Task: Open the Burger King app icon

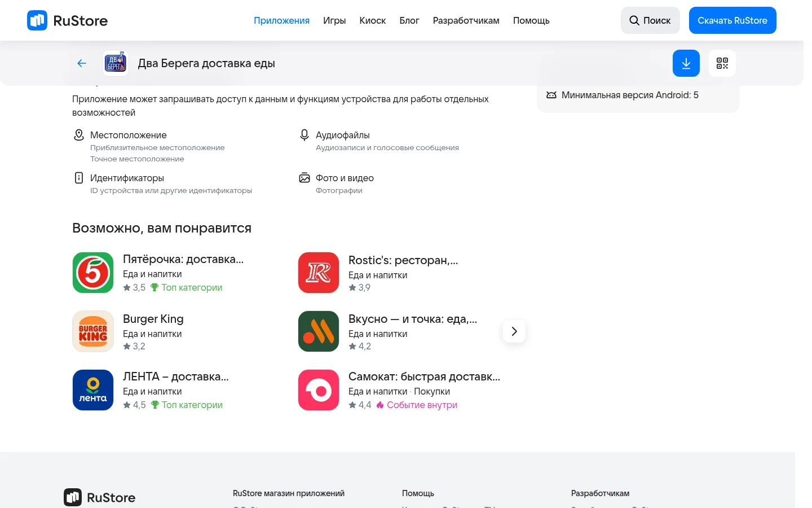Action: click(x=93, y=331)
